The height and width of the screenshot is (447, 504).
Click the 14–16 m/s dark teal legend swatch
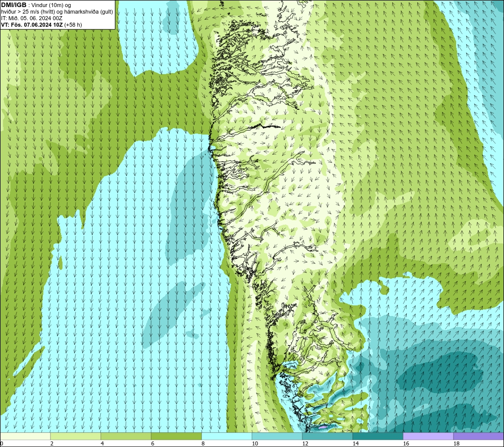377,436
